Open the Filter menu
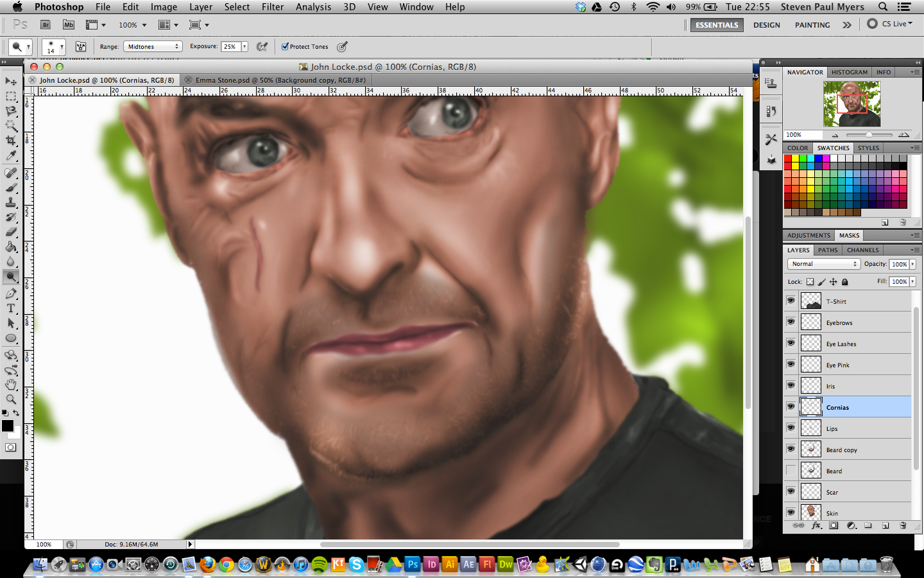This screenshot has height=578, width=924. coord(273,7)
